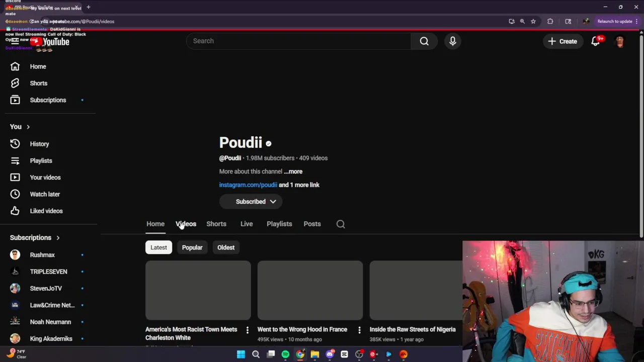Screen dimensions: 644x362
Task: Open the Windows Start menu
Action: click(241, 354)
